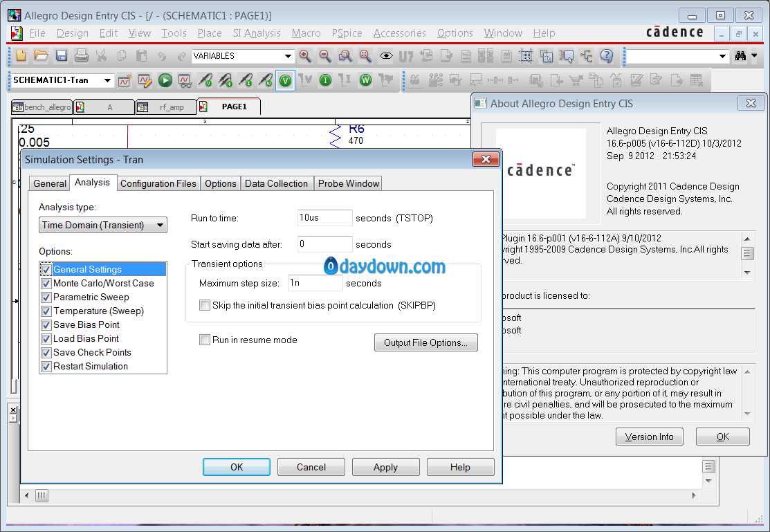This screenshot has width=770, height=532.
Task: Open the SI Analysis menu
Action: click(x=257, y=33)
